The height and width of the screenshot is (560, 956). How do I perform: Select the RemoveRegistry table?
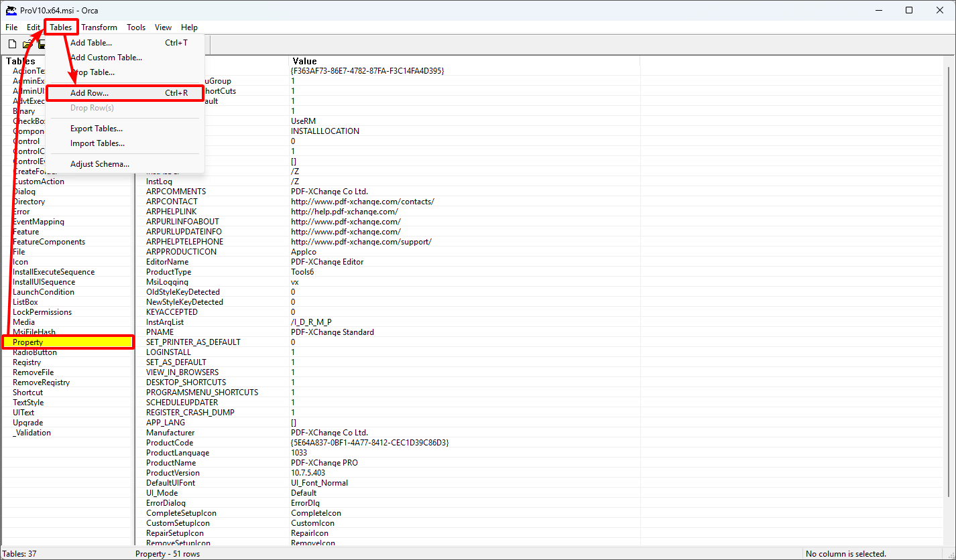(42, 382)
